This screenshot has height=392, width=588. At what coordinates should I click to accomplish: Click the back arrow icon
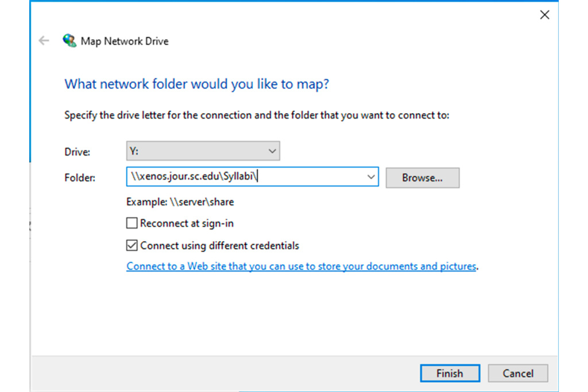coord(44,41)
